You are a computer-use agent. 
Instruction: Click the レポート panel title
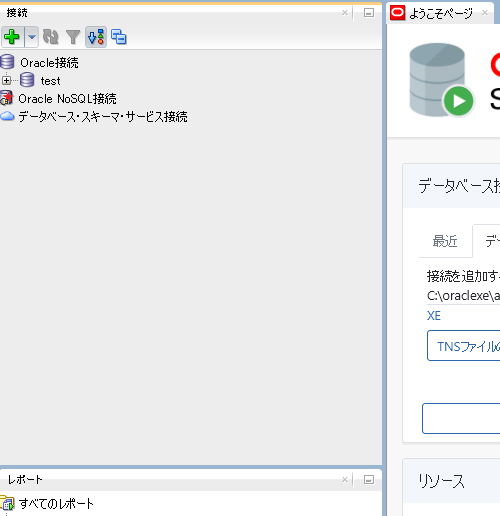(25, 480)
